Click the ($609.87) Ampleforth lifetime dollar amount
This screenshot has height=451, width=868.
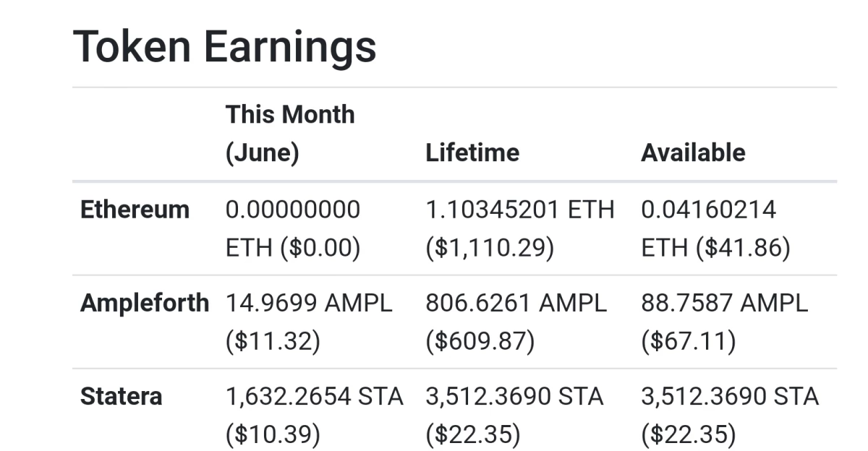click(480, 341)
